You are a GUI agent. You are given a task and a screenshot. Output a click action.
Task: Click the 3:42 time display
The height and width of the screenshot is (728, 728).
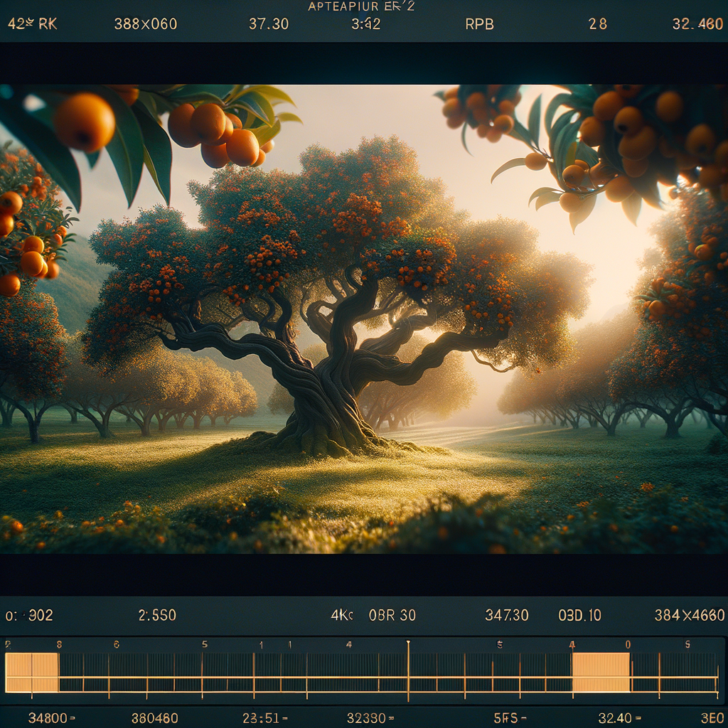point(366,23)
